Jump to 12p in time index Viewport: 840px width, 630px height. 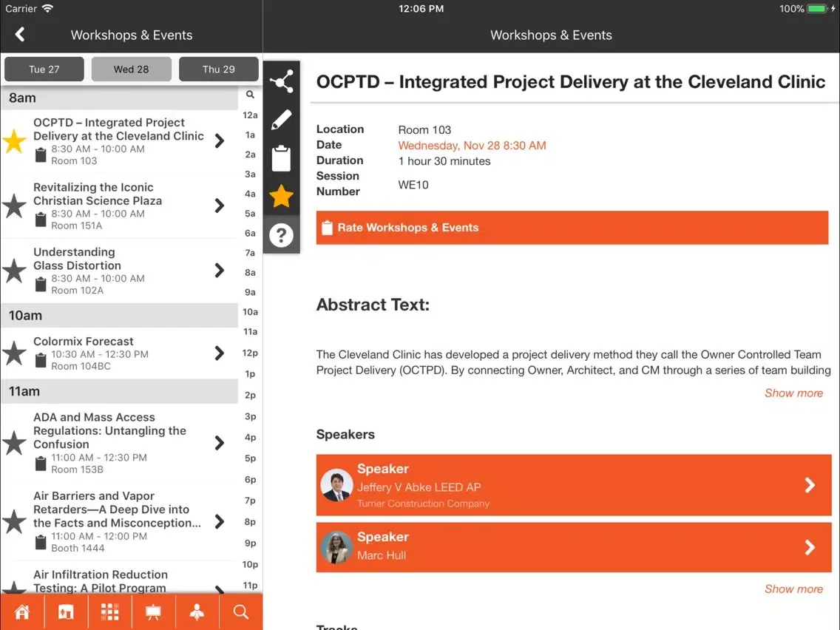[250, 353]
